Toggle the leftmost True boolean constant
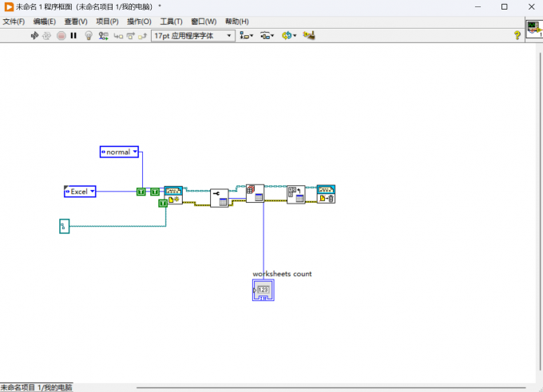543x392 pixels. tap(141, 192)
